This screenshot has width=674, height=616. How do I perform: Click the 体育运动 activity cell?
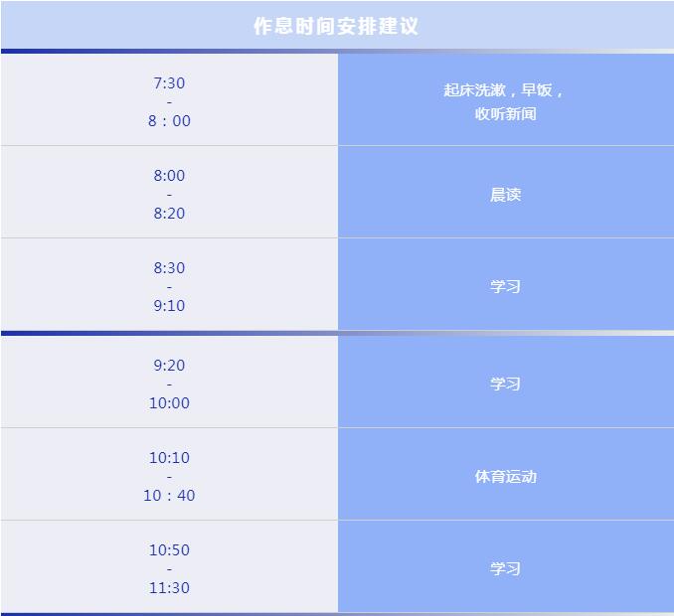pyautogui.click(x=506, y=474)
